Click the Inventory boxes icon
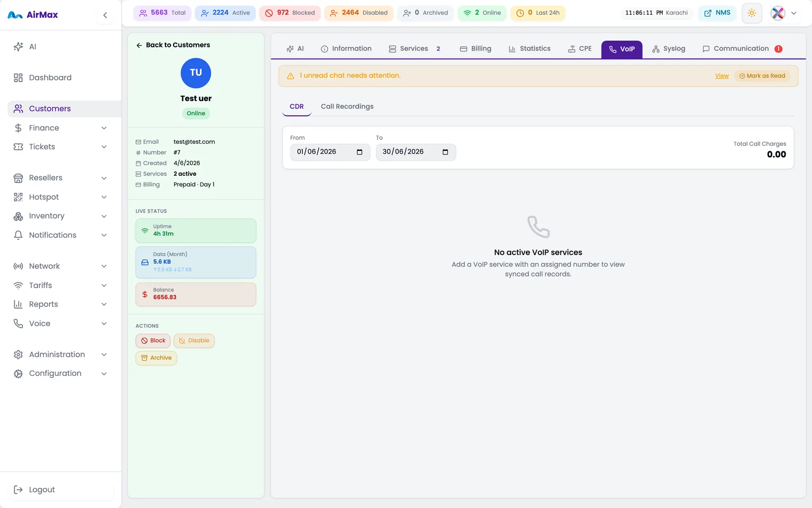Viewport: 812px width, 508px height. [18, 216]
